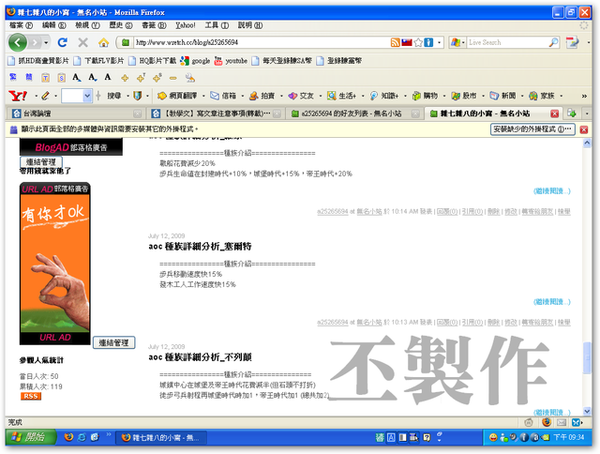This screenshot has height=454, width=600.
Task: Open the address bar URL dropdown arrow
Action: click(439, 42)
